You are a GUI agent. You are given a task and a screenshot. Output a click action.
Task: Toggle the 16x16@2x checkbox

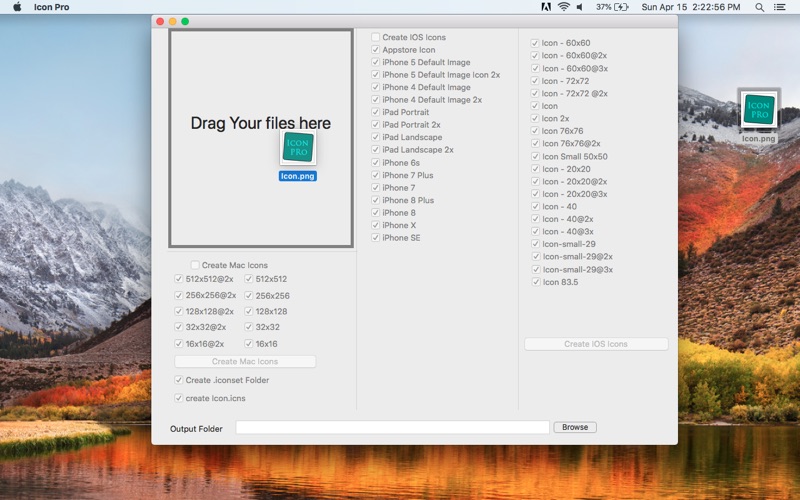pyautogui.click(x=179, y=343)
